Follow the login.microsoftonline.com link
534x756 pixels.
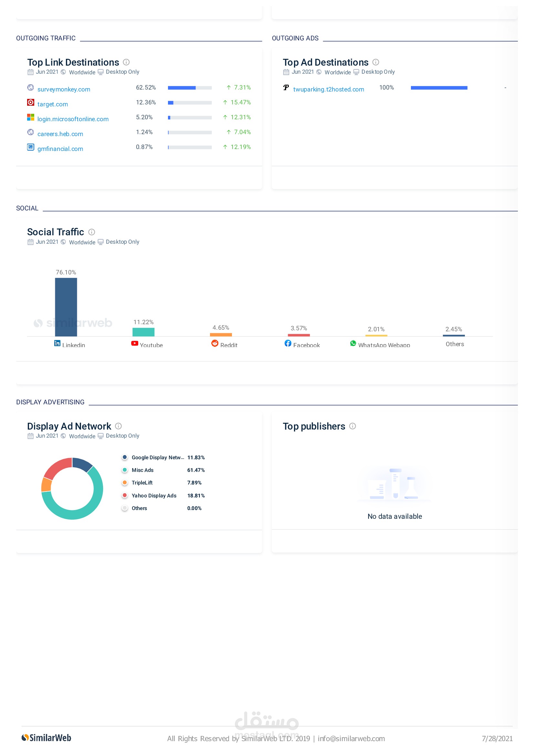73,119
